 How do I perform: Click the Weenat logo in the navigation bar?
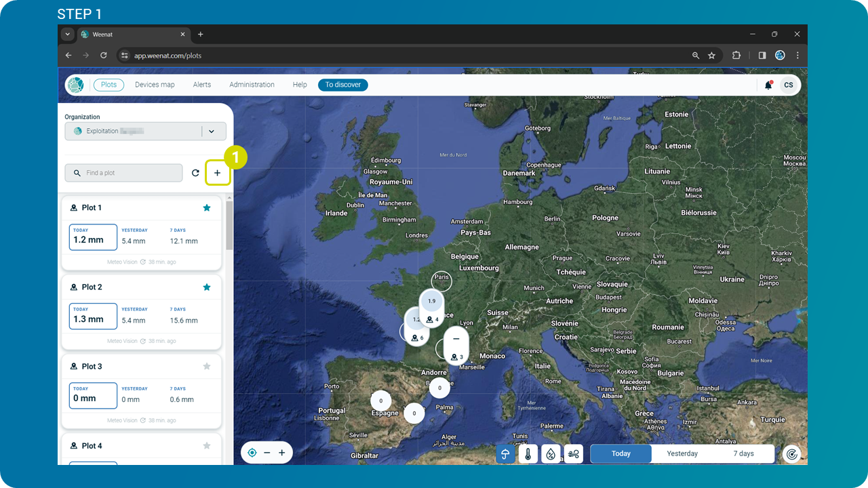coord(75,85)
